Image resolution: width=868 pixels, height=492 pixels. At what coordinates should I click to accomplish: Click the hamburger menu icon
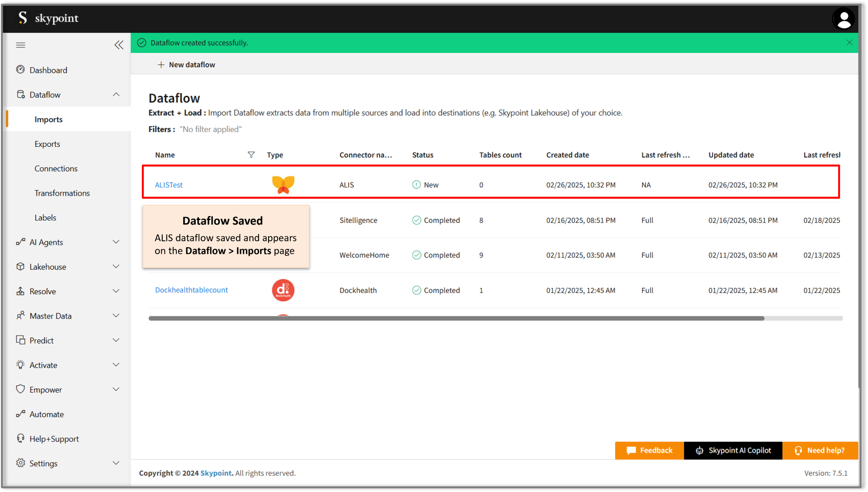(x=21, y=45)
